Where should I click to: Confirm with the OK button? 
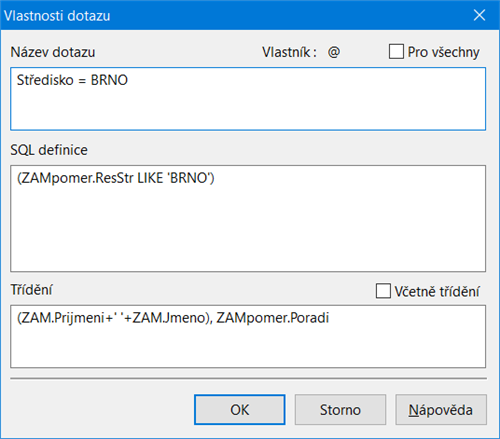pyautogui.click(x=240, y=410)
